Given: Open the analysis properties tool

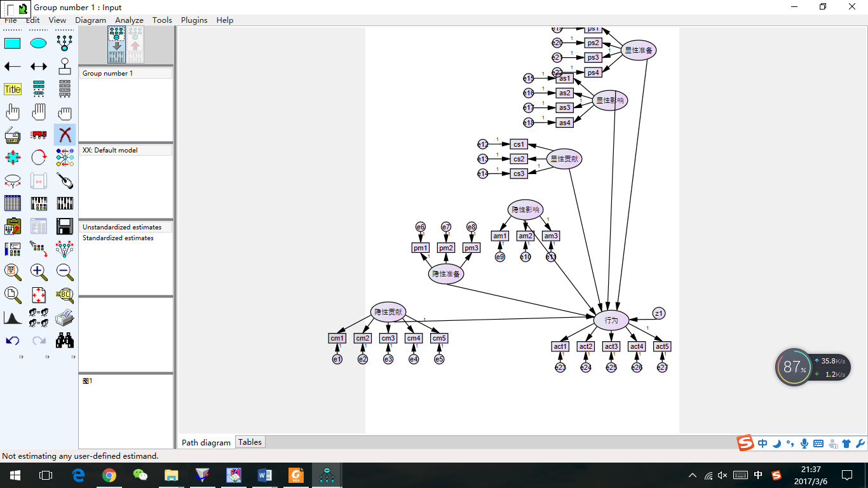Looking at the screenshot, I should pos(39,203).
